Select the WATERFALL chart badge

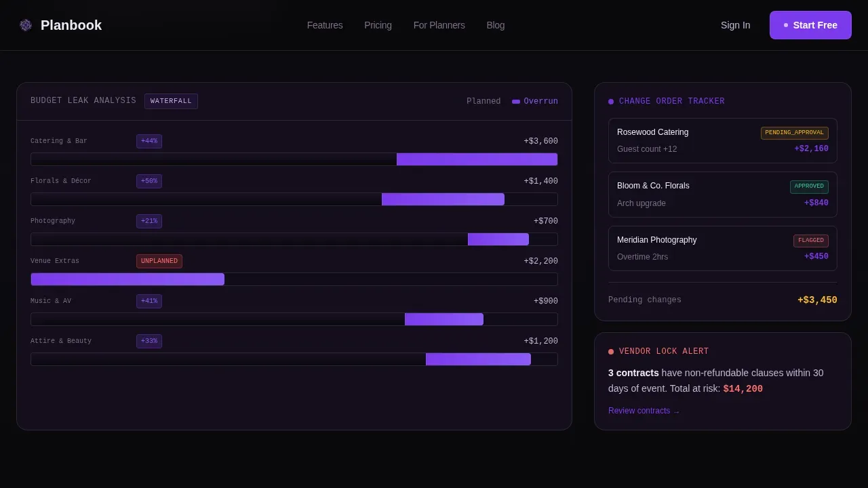click(171, 101)
